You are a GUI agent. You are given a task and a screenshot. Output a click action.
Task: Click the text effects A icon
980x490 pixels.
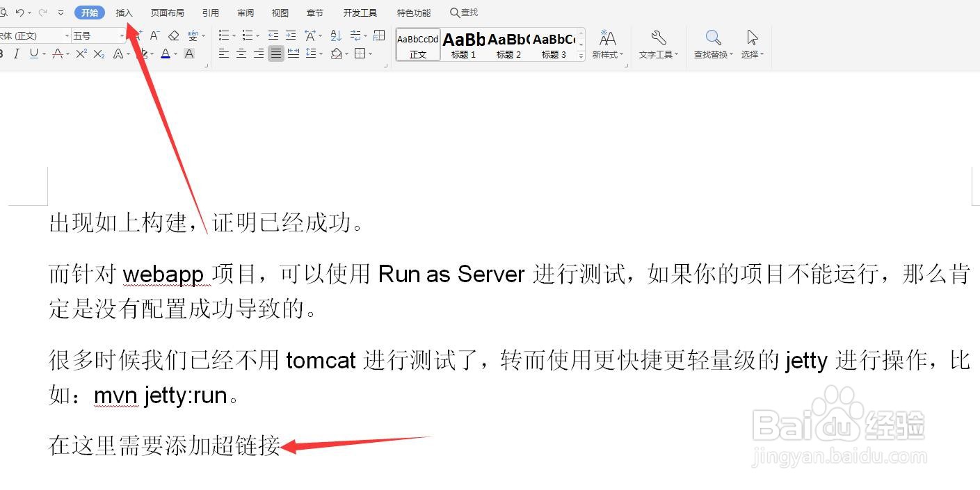tap(118, 54)
